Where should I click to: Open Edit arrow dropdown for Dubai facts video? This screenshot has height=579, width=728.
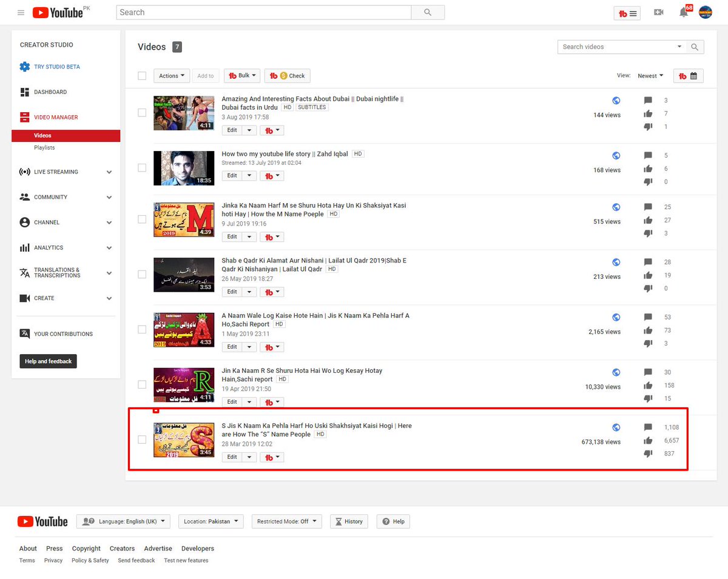[x=249, y=130]
